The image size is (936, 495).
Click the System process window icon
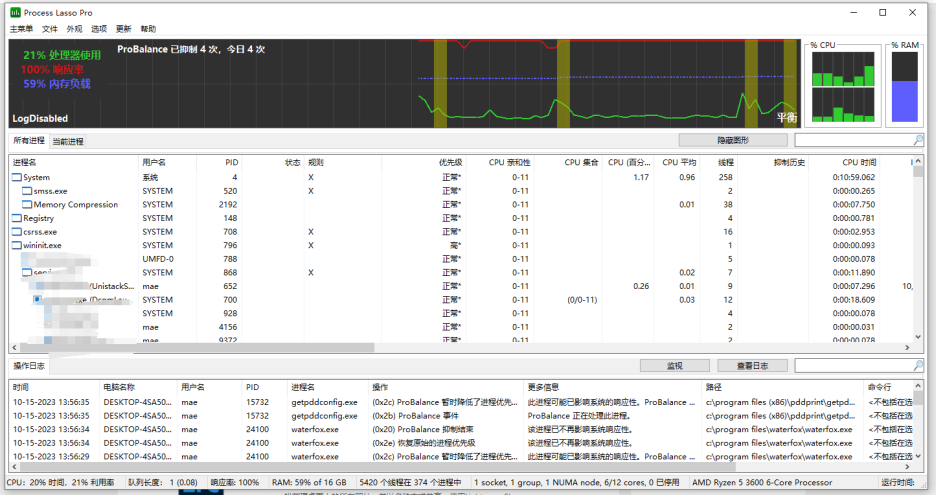tap(17, 177)
